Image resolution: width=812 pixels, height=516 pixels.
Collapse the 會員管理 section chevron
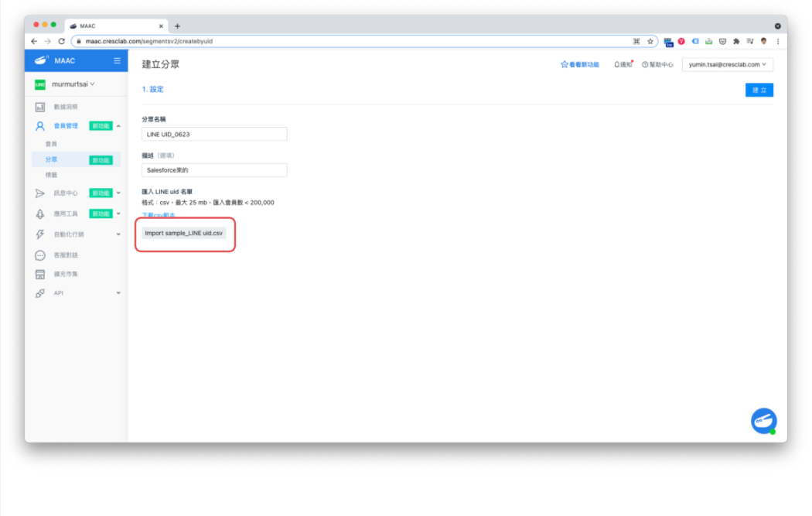[118, 125]
